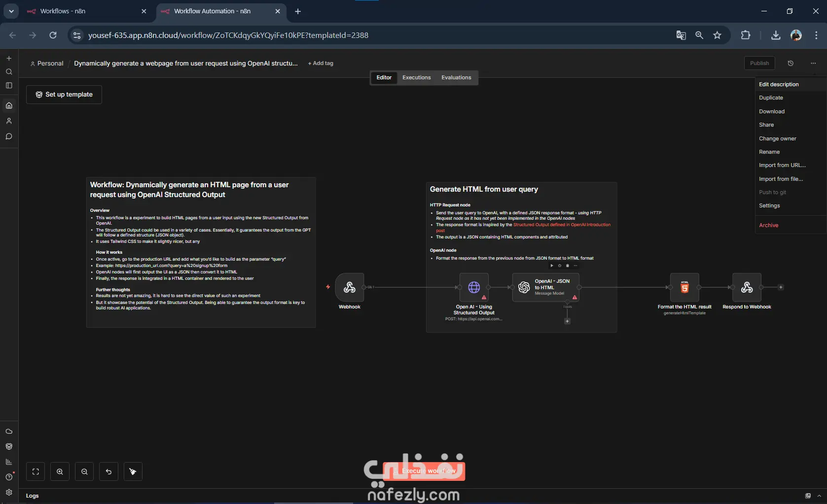Viewport: 827px width, 504px height.
Task: Add a tool to the OpenAI node
Action: pyautogui.click(x=567, y=321)
